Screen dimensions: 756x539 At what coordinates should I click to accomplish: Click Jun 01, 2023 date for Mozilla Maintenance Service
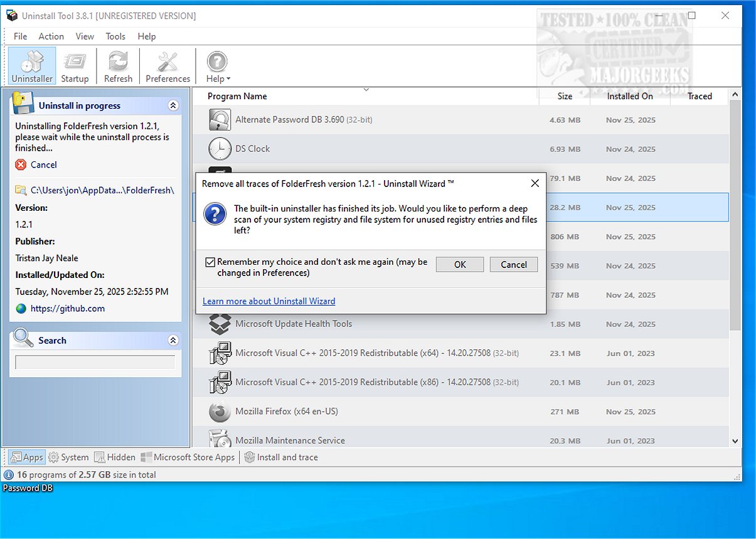pyautogui.click(x=631, y=441)
